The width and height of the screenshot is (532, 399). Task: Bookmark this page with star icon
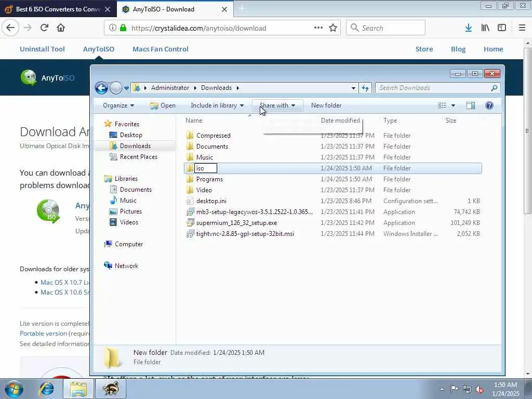333,28
